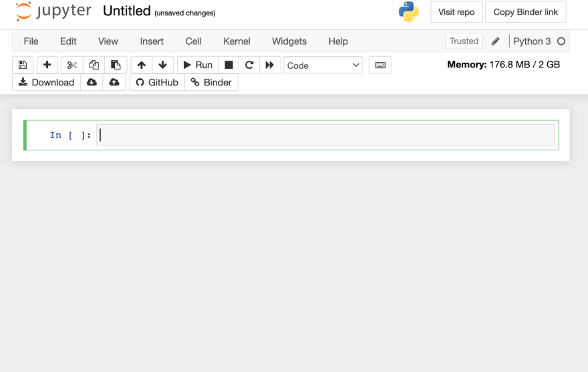
Task: Click the pencil edit mode icon
Action: (495, 41)
